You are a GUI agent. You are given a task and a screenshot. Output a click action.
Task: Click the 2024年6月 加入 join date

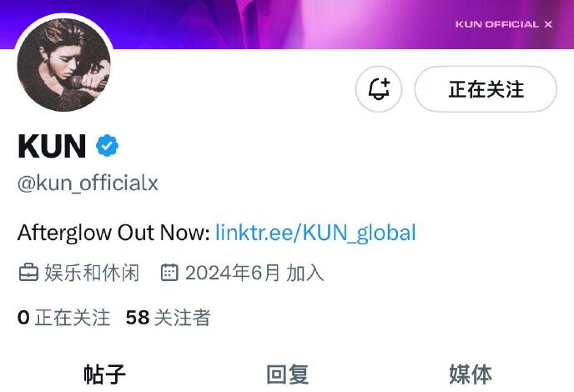(x=254, y=273)
